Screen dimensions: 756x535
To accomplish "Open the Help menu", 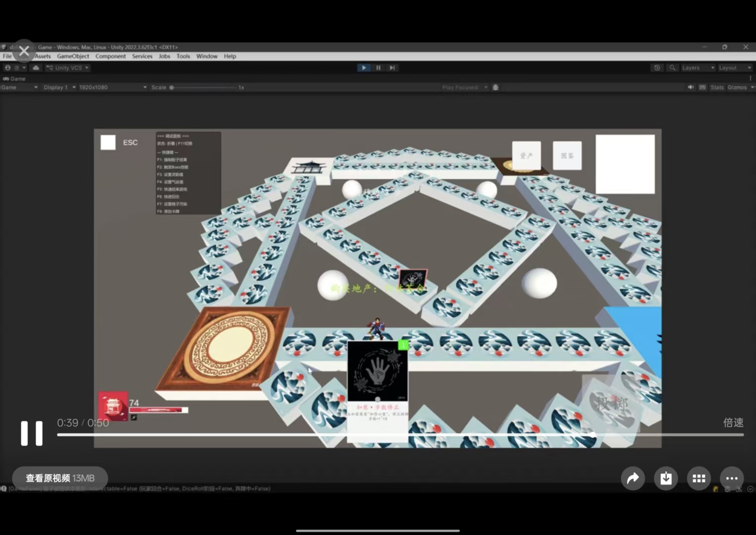I will click(x=230, y=57).
